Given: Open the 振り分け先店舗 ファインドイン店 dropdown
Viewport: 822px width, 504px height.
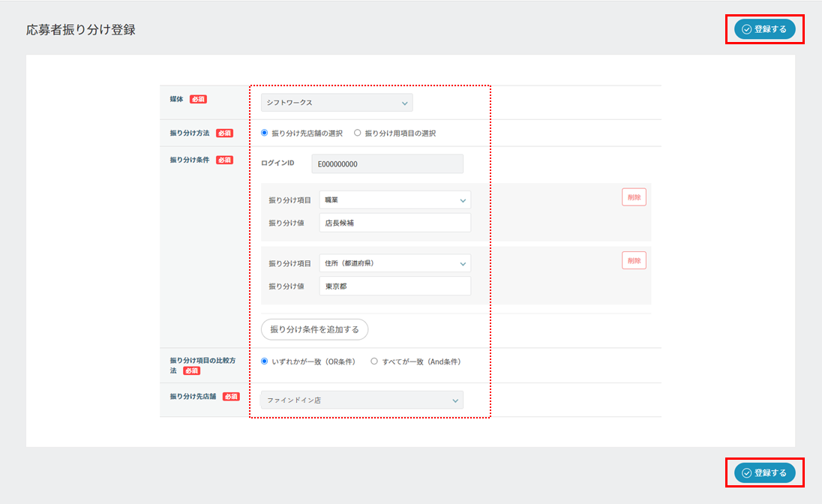Looking at the screenshot, I should click(361, 400).
